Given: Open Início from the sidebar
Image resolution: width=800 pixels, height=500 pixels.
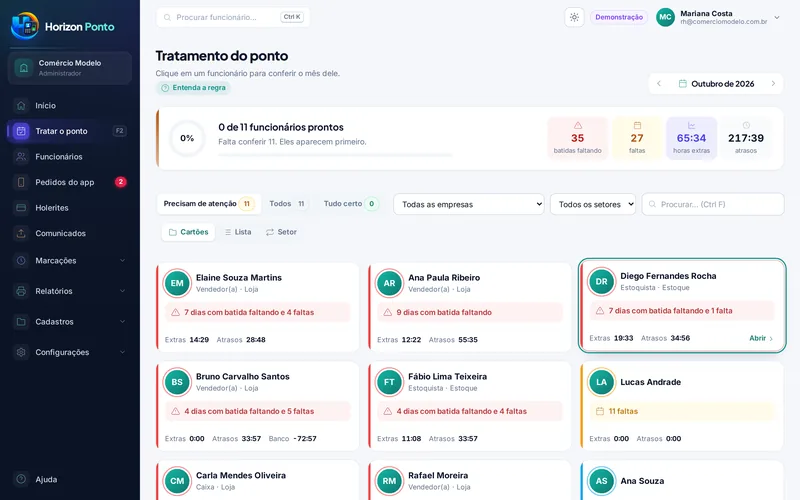Looking at the screenshot, I should click(69, 106).
